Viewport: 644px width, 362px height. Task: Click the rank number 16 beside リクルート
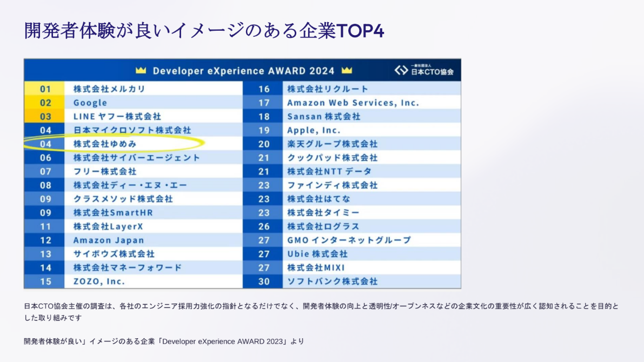264,89
